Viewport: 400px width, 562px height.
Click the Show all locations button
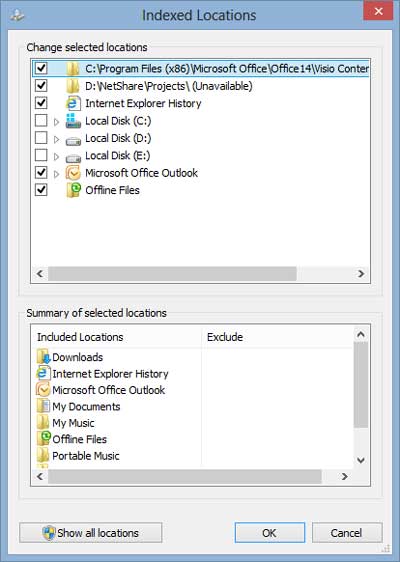[91, 533]
